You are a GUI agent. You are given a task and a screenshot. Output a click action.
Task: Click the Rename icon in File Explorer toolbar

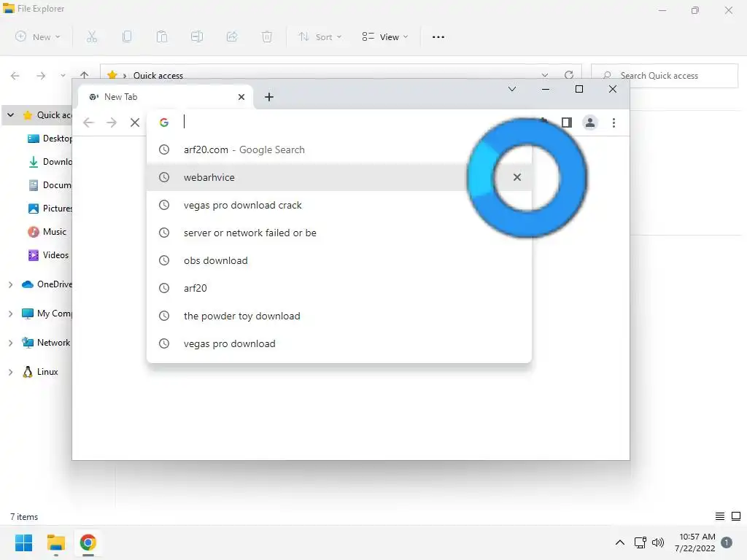coord(197,36)
